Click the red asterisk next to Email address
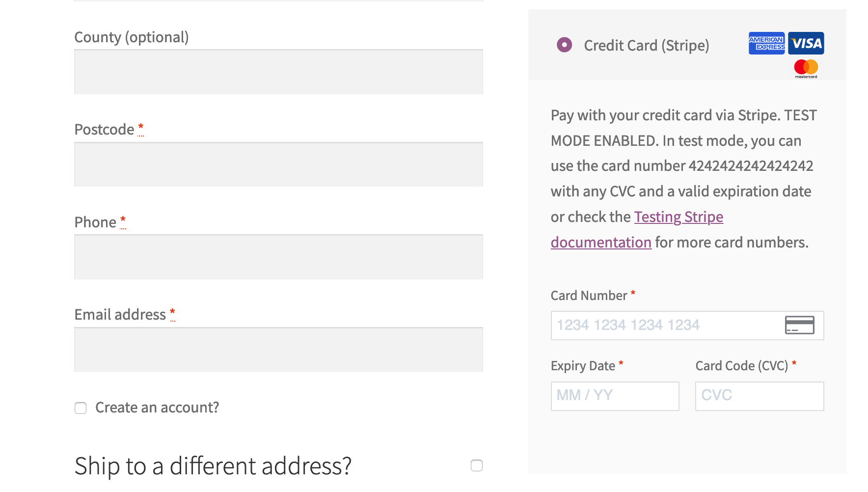 coord(172,312)
